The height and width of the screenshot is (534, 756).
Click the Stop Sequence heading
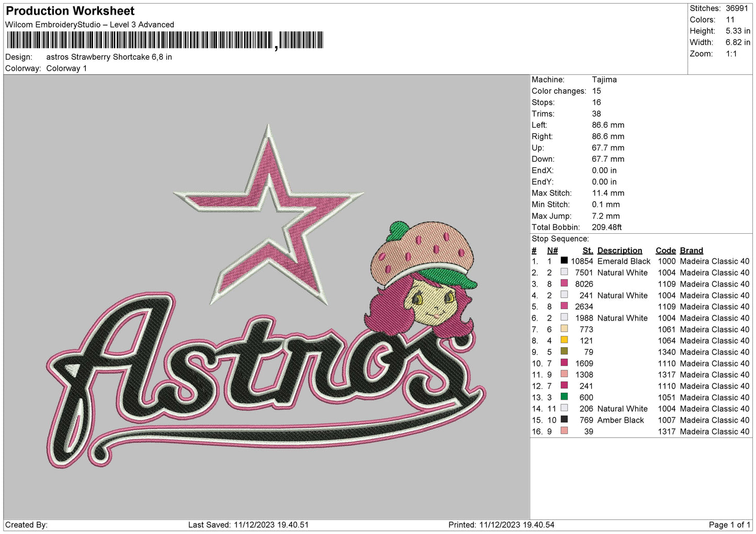(560, 238)
